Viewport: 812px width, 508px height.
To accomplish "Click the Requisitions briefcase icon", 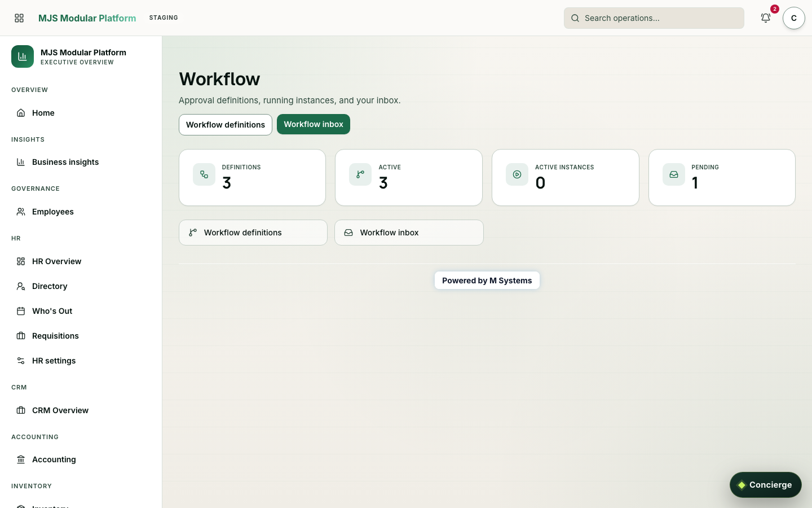I will pyautogui.click(x=21, y=336).
